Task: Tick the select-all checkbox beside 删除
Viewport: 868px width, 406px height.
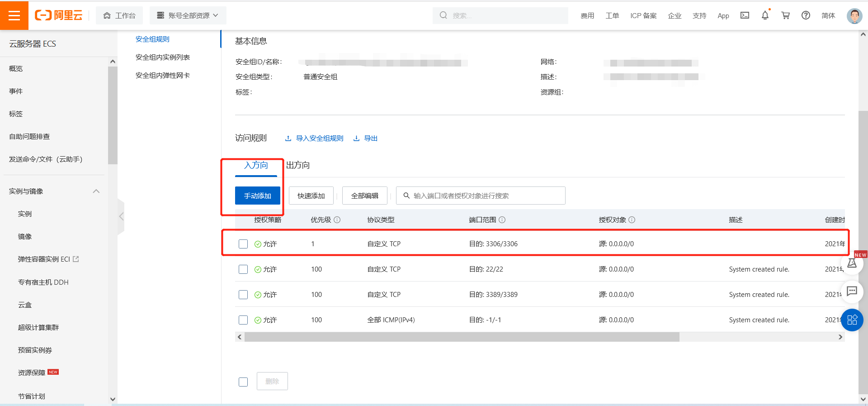Action: (x=243, y=382)
